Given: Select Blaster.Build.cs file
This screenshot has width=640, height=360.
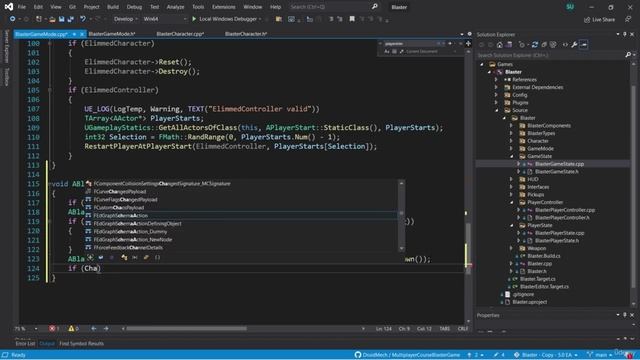Looking at the screenshot, I should click(x=544, y=256).
